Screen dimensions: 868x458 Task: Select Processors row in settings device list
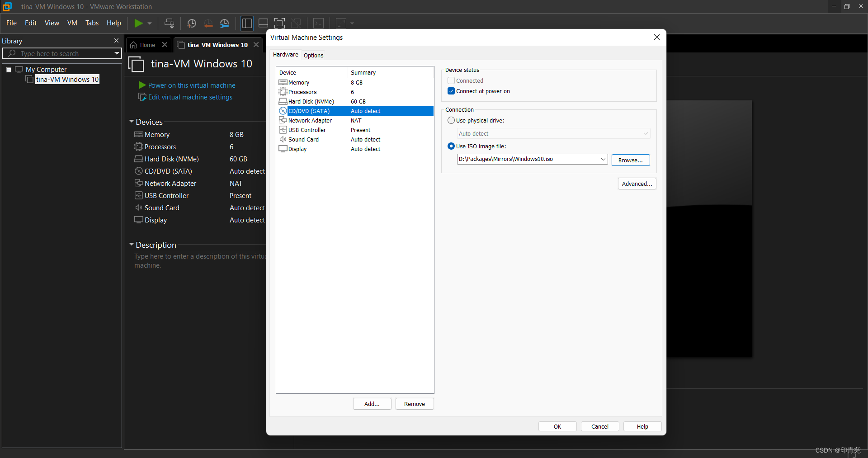point(355,92)
